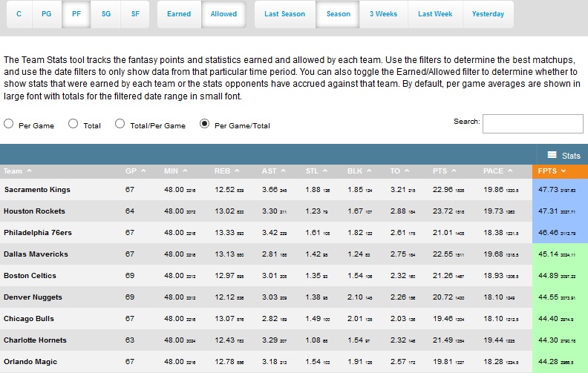Select Chicago Bulls TO value 2.03
The image size is (588, 373).
[398, 319]
